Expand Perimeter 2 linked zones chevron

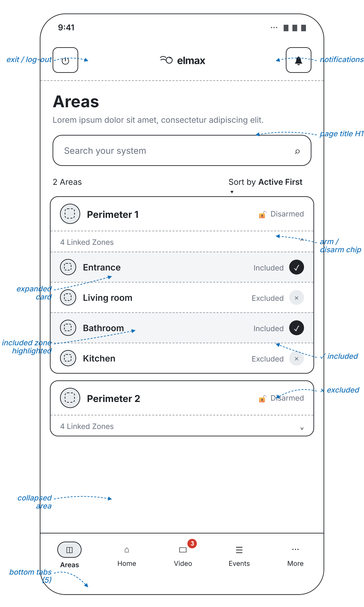[302, 428]
